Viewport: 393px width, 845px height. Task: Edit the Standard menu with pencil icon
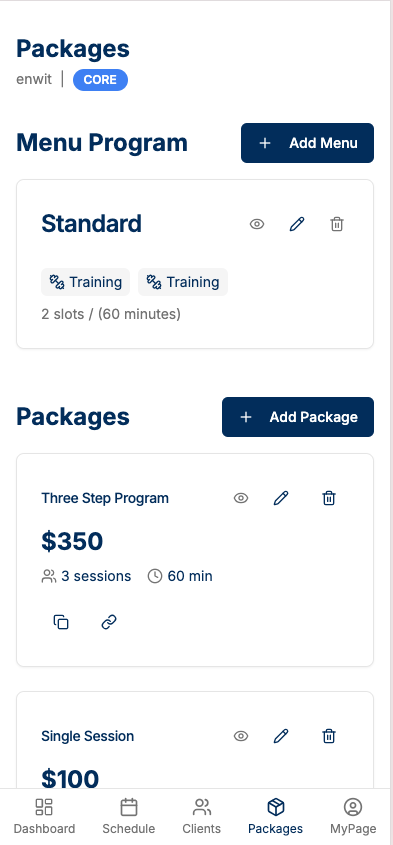(297, 224)
